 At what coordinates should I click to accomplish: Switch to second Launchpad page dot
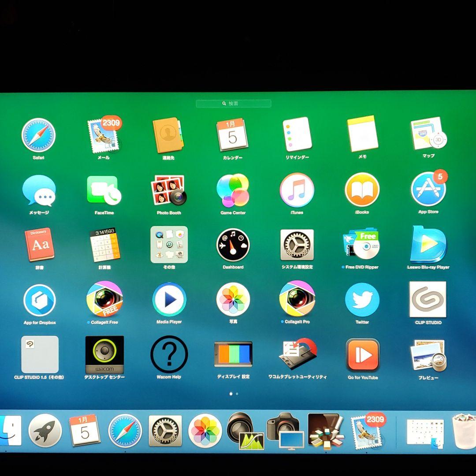point(237,394)
